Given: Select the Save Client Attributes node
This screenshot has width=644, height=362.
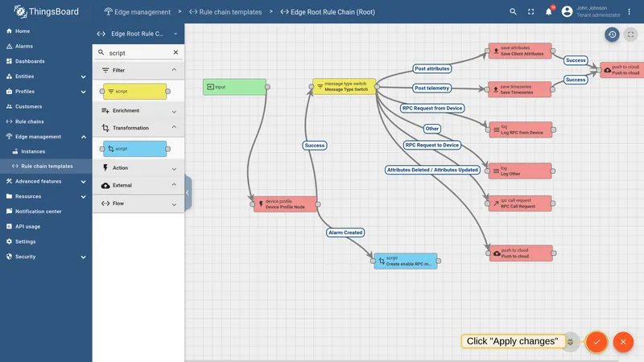Looking at the screenshot, I should [520, 51].
